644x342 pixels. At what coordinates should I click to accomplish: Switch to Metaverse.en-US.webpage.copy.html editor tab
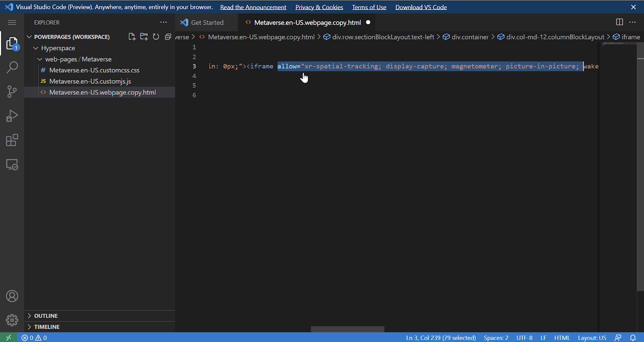pyautogui.click(x=308, y=23)
